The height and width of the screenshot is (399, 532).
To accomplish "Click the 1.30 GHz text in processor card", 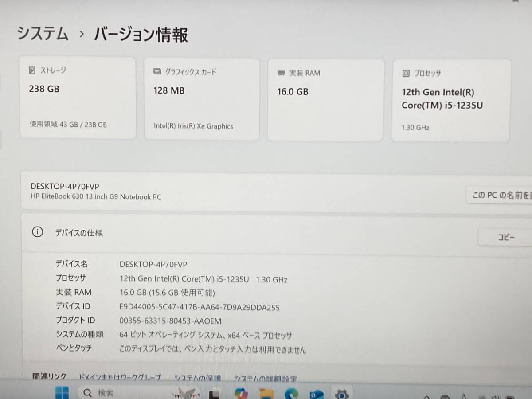I will coord(415,128).
